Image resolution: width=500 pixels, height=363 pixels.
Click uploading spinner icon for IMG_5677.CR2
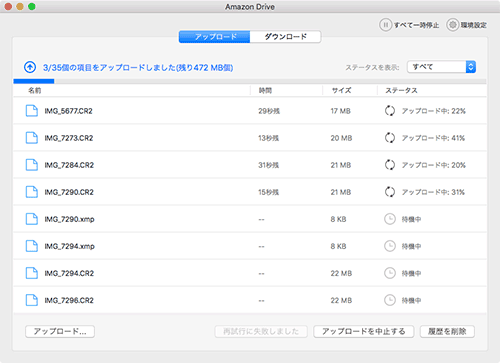tap(390, 111)
